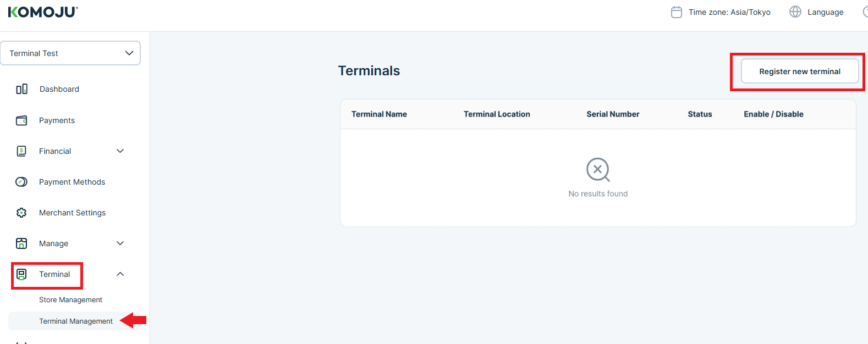This screenshot has height=344, width=868.
Task: Click the Payments wallet icon
Action: (x=22, y=120)
